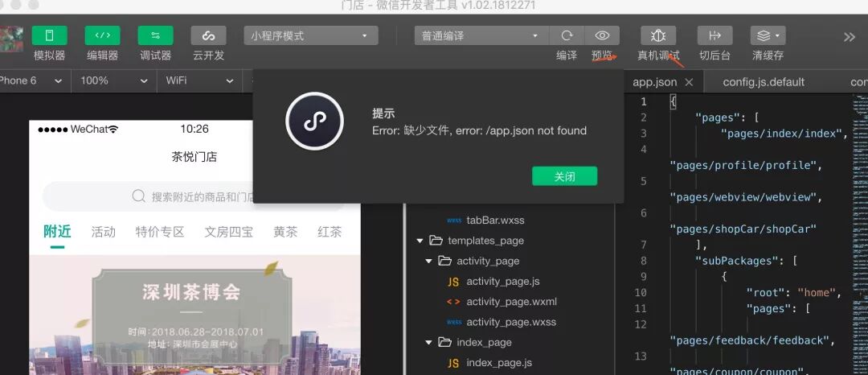Select the 红茶 tab in simulator
The image size is (868, 375).
(330, 232)
